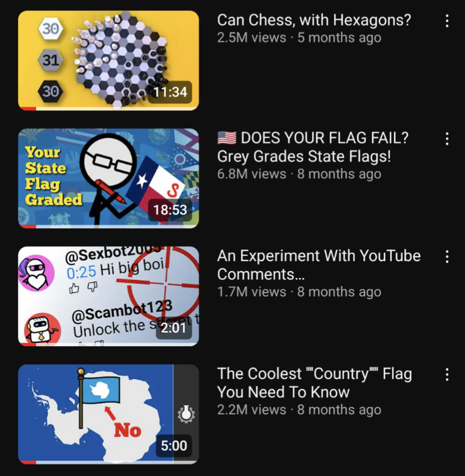Viewport: 465px width, 476px height.
Task: Open the Your State Flag Graded thumbnail
Action: click(x=108, y=179)
